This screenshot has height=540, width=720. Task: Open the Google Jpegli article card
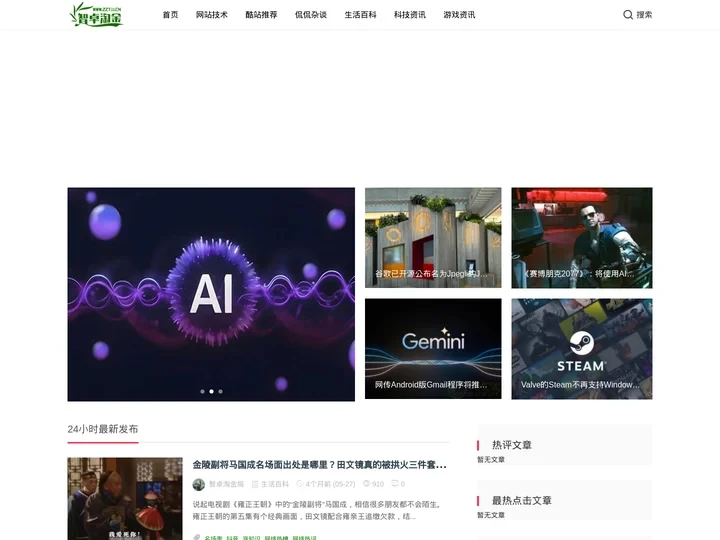433,237
